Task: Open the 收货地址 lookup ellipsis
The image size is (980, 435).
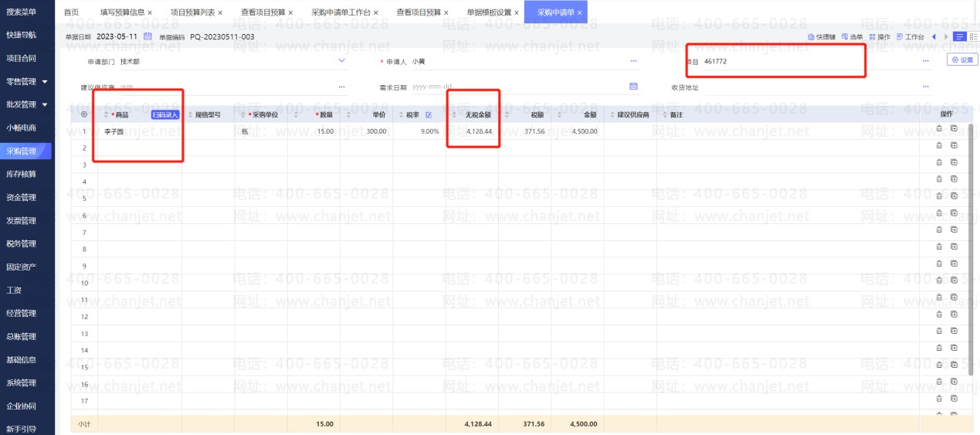Action: point(925,87)
